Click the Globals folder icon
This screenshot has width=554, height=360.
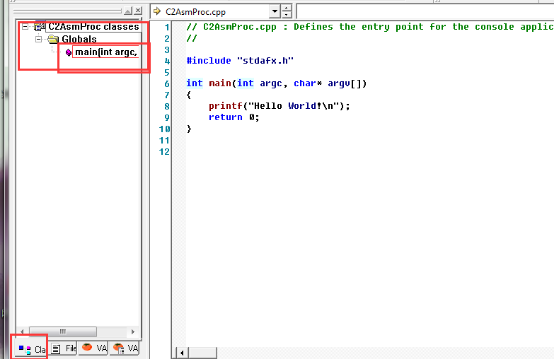53,39
